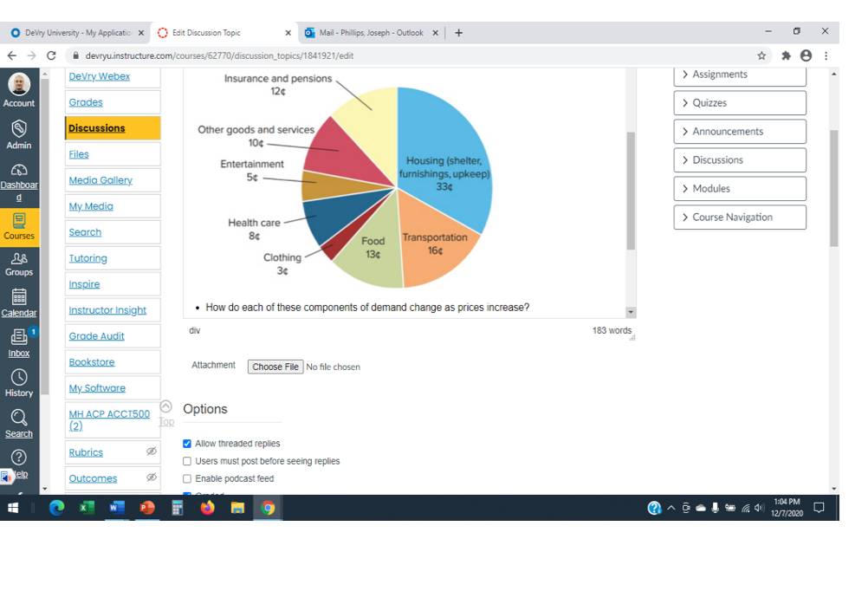Switch to the Mail Outlook browser tab
This screenshot has height=591, width=868.
point(371,33)
